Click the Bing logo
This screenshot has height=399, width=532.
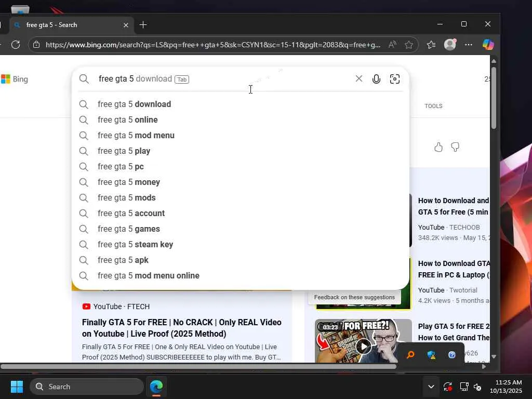pyautogui.click(x=15, y=79)
